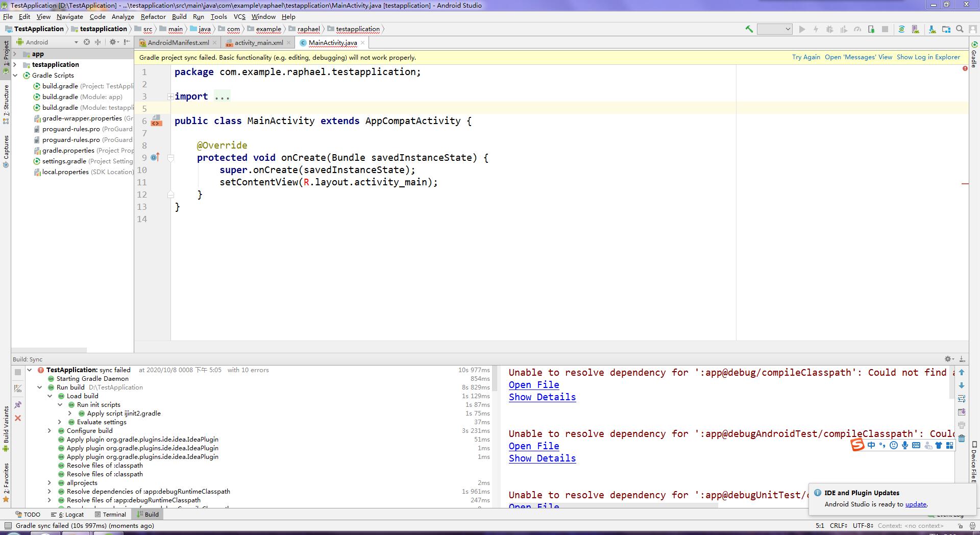Click the inspector face icon in status bar
The width and height of the screenshot is (980, 535).
click(972, 526)
